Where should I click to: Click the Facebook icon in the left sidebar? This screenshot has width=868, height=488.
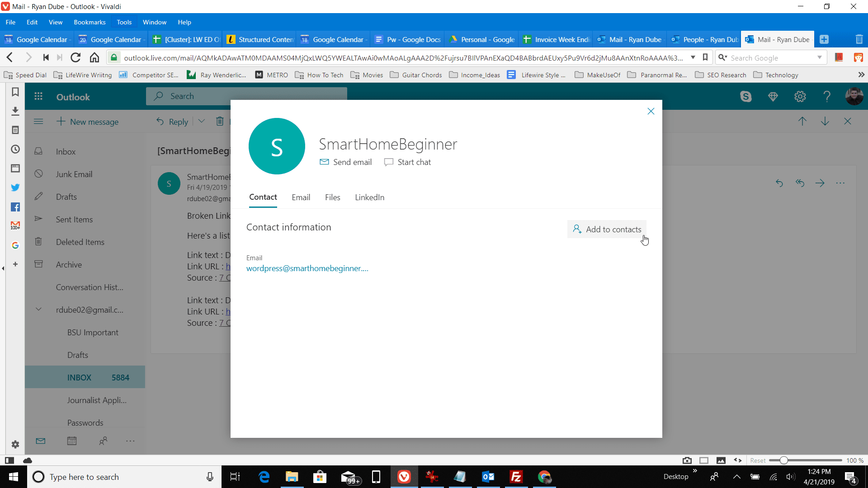point(15,207)
